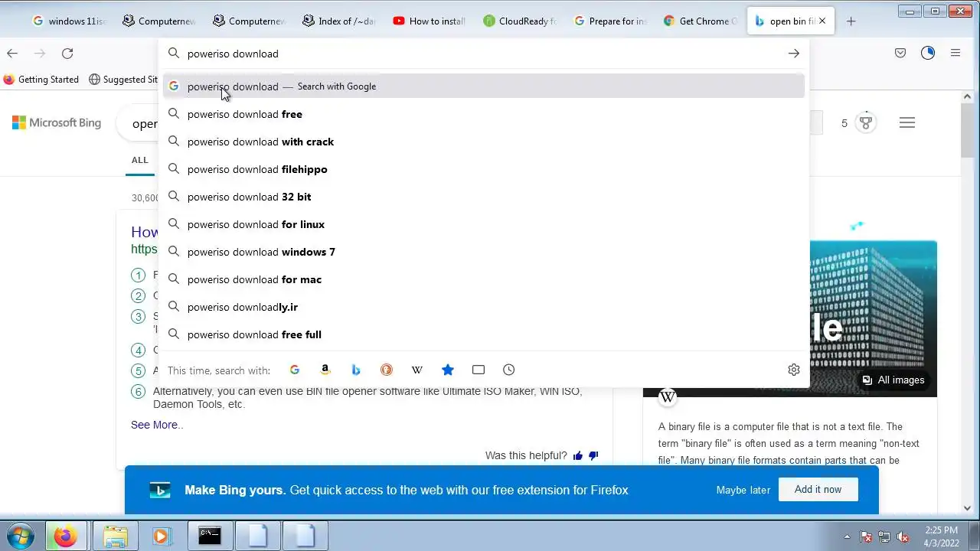Select suggestion 'poweriso download for mac'

(484, 279)
